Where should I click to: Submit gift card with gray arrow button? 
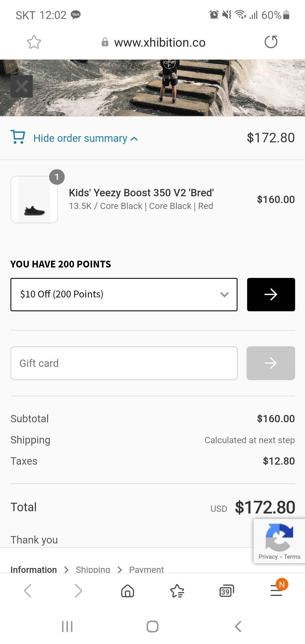point(271,363)
